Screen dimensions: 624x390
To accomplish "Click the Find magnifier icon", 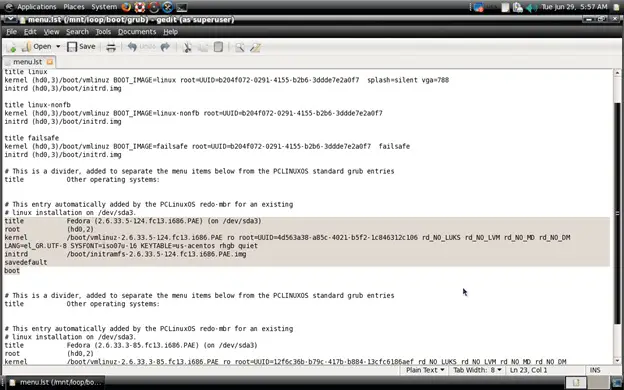I will (x=240, y=47).
